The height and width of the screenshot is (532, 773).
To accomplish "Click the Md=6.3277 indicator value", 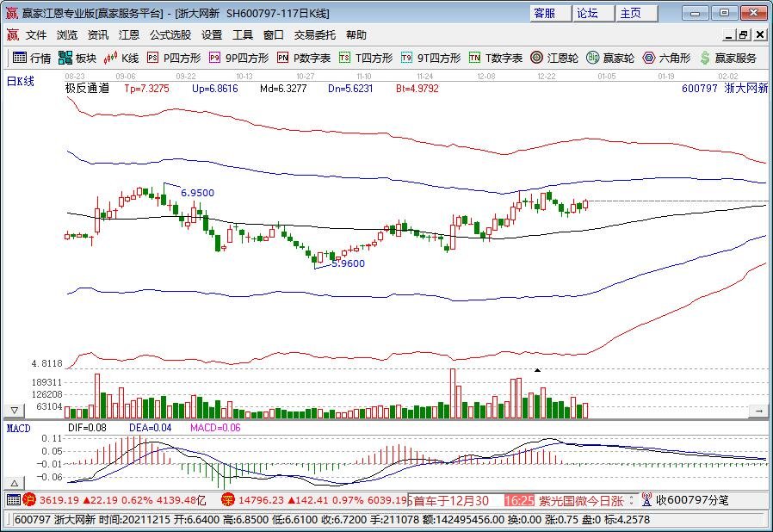I will point(283,89).
